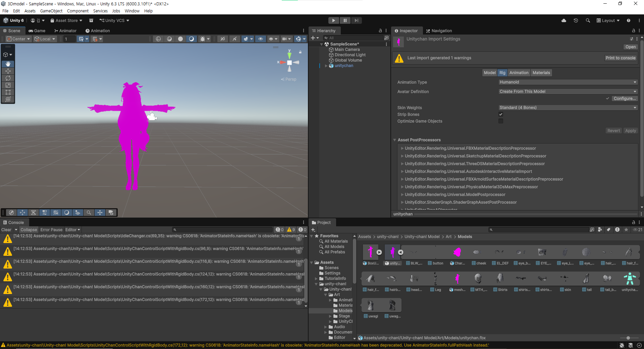Screen dimensions: 644x349
Task: Open the Local handle rotation dropdown
Action: (45, 39)
